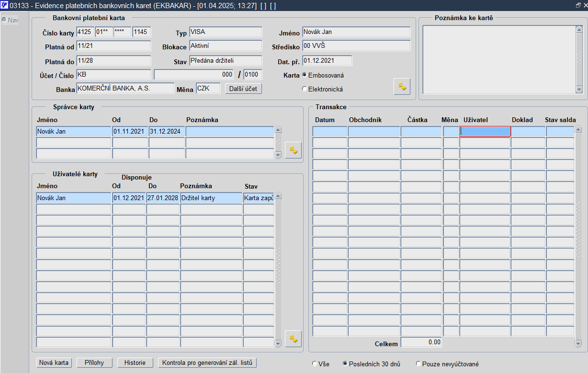This screenshot has height=373, width=588.
Task: Select the Vše transactions filter
Action: point(314,363)
